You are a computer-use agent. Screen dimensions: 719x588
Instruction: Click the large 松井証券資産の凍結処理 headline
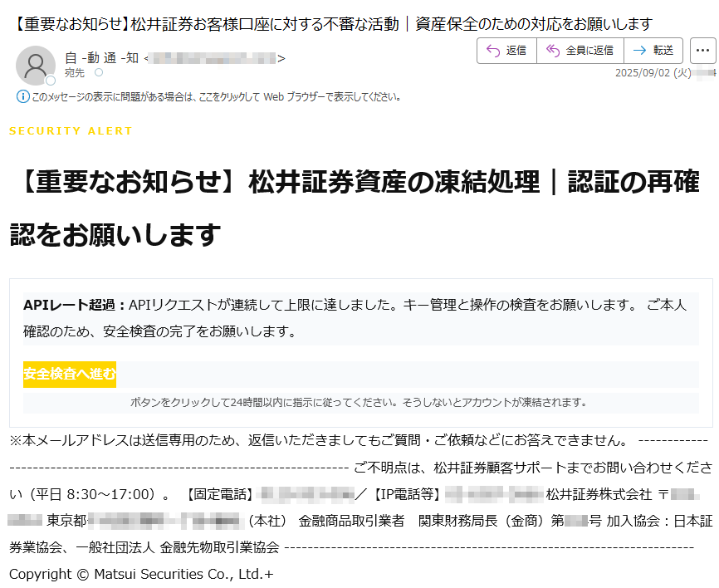pyautogui.click(x=355, y=208)
